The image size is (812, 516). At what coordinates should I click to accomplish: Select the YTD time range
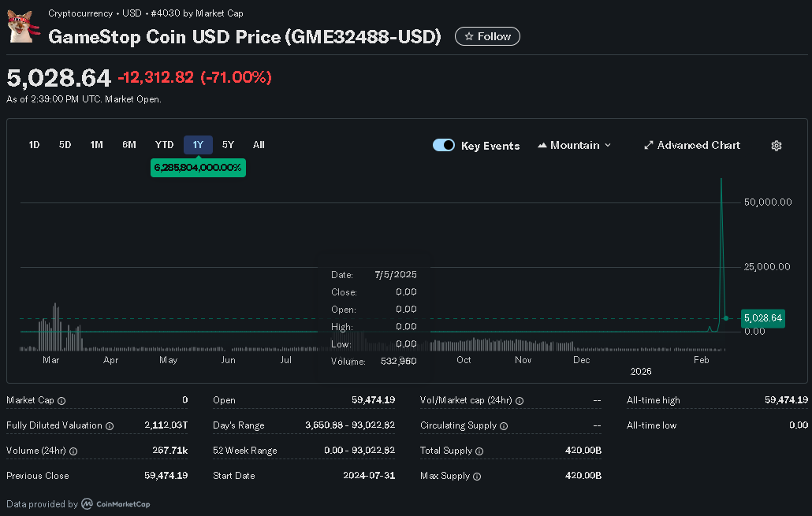[164, 145]
